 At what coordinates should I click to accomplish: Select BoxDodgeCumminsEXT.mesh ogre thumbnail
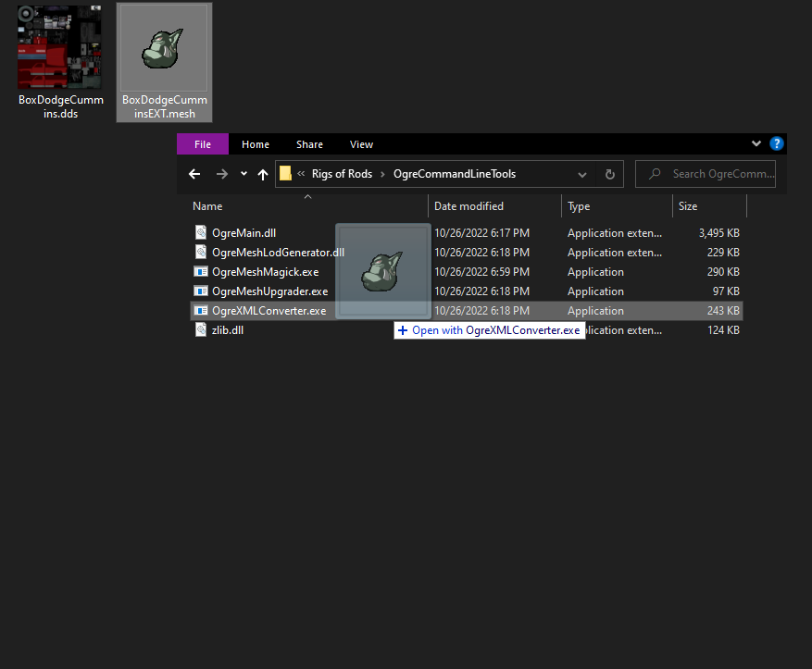pos(164,48)
